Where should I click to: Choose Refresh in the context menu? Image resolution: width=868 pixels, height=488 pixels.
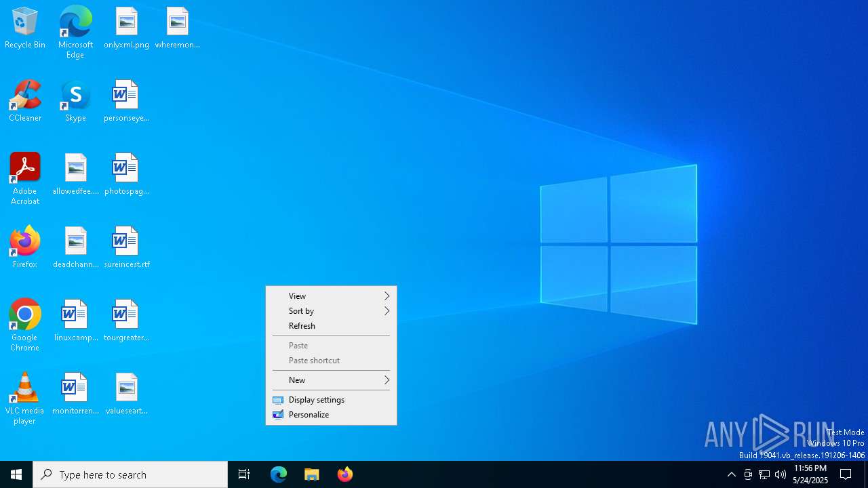(331, 326)
